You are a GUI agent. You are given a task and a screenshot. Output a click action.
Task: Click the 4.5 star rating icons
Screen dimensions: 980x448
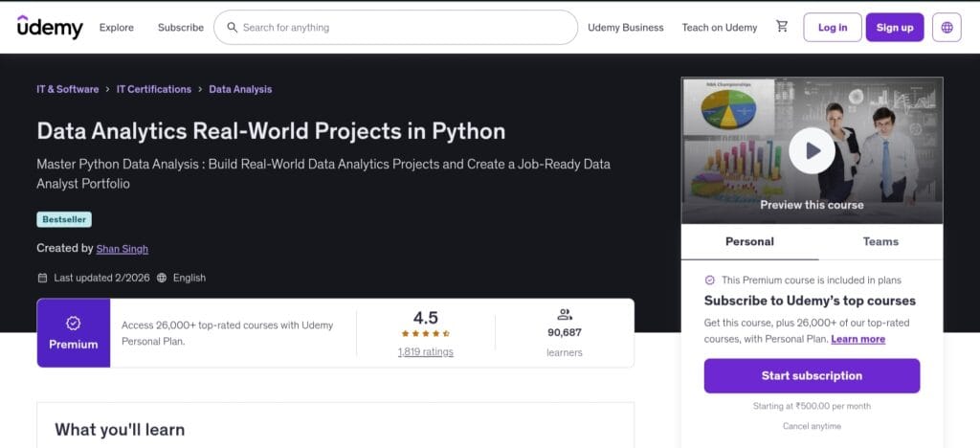coord(425,334)
